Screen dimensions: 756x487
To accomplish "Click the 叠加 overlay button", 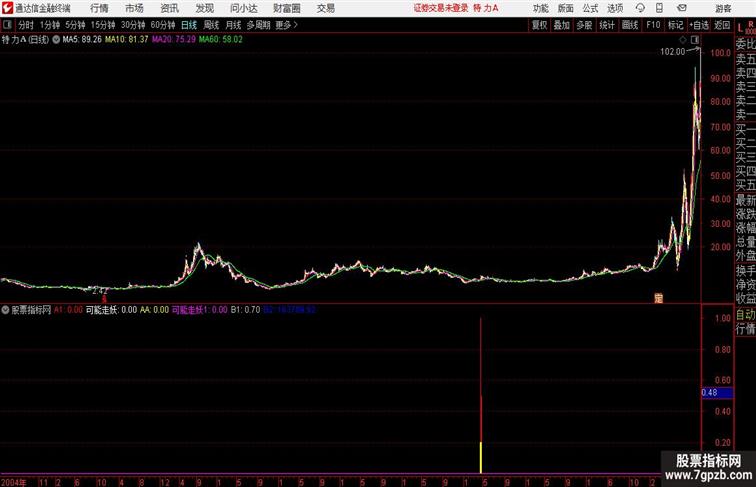I will [561, 25].
